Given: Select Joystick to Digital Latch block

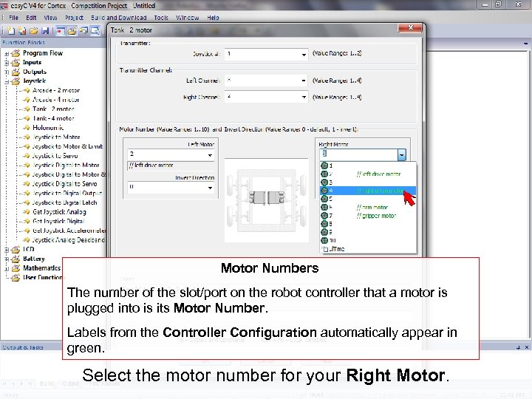Looking at the screenshot, I should 64,202.
